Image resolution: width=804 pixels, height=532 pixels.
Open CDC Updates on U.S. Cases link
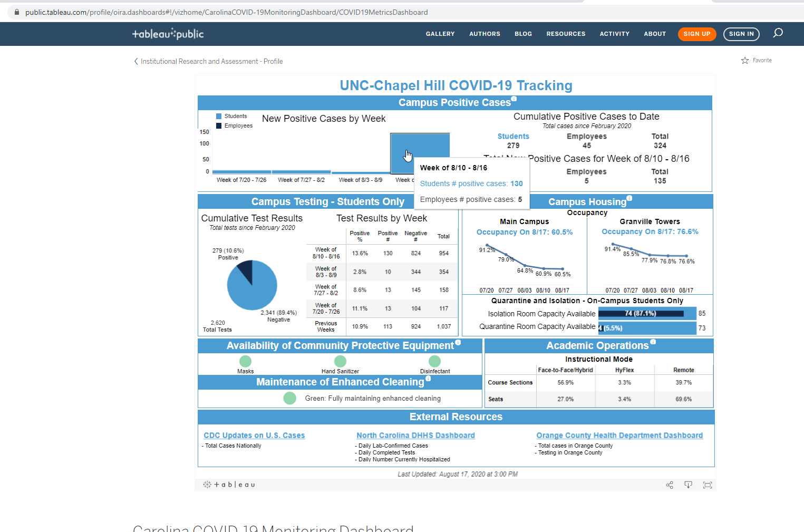coord(254,436)
